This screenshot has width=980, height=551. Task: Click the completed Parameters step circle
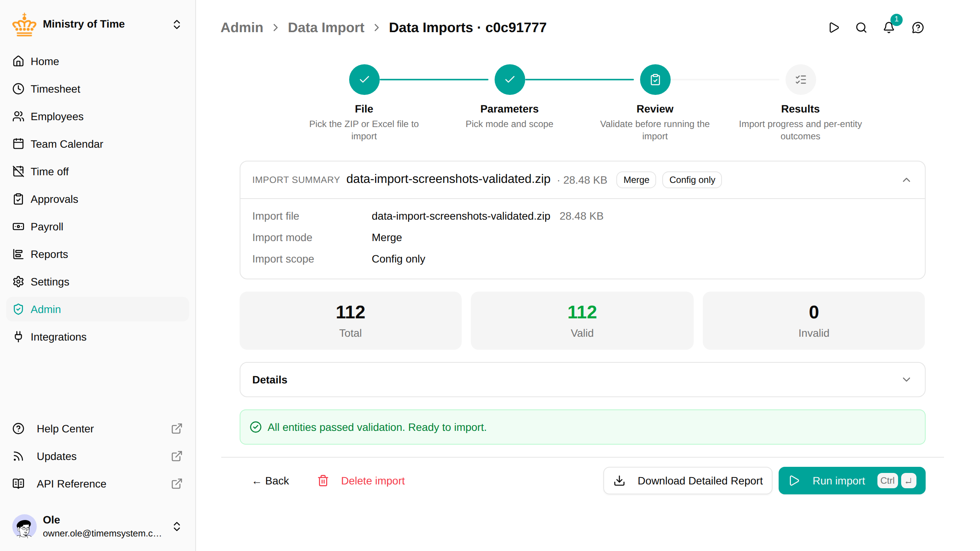(x=510, y=80)
